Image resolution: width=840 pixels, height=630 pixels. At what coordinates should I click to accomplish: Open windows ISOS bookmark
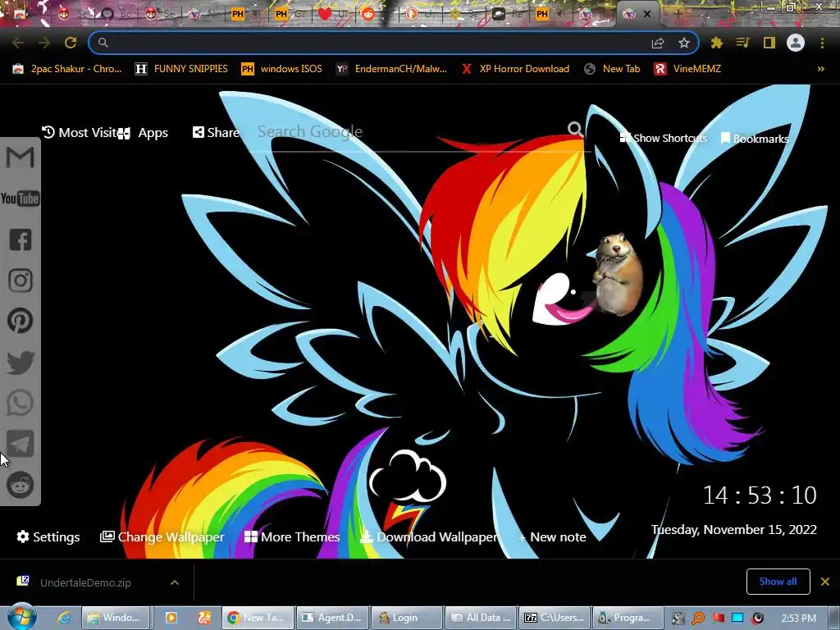pos(282,69)
